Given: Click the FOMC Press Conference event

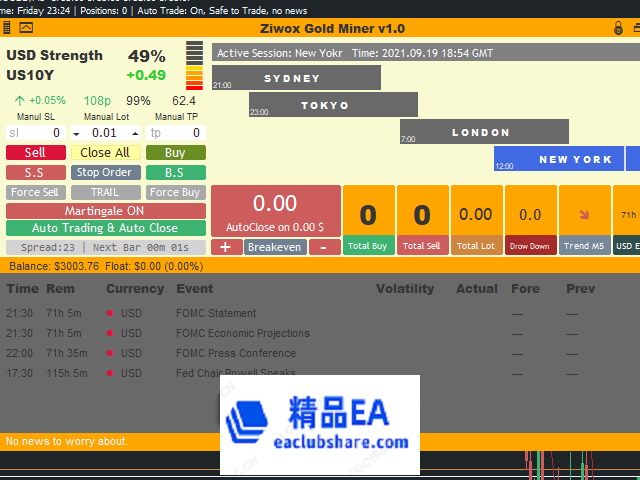Looking at the screenshot, I should (236, 353).
